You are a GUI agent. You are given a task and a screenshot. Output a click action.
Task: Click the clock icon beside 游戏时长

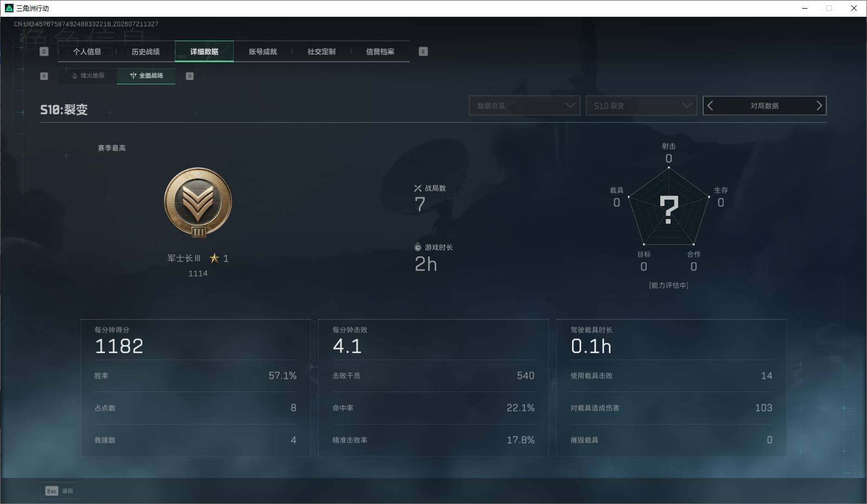(x=418, y=248)
